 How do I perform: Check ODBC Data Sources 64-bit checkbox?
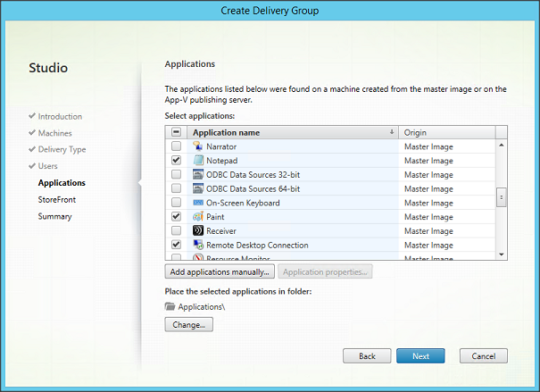[x=176, y=188]
